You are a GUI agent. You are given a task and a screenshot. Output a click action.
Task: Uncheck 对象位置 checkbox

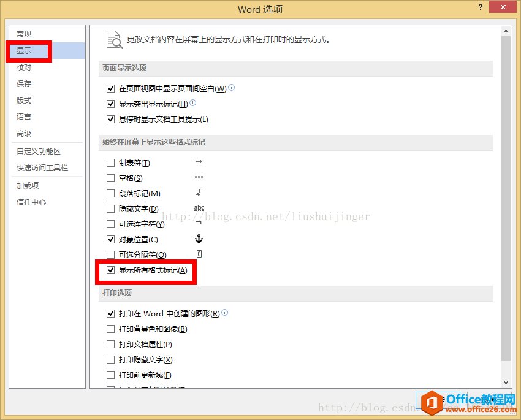[111, 239]
